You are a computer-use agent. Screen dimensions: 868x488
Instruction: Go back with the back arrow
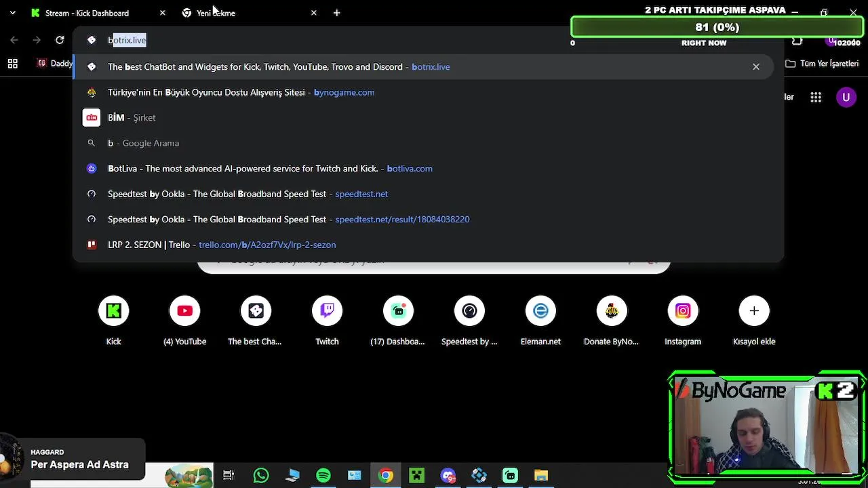point(14,40)
